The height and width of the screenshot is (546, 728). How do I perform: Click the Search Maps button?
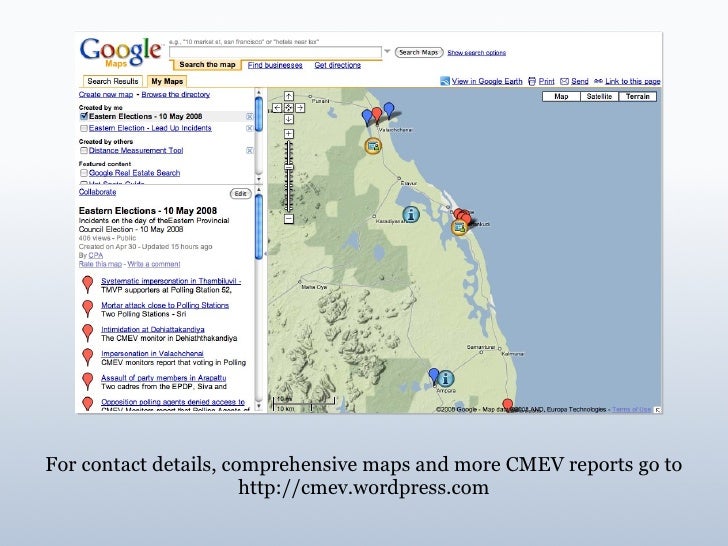[x=419, y=52]
